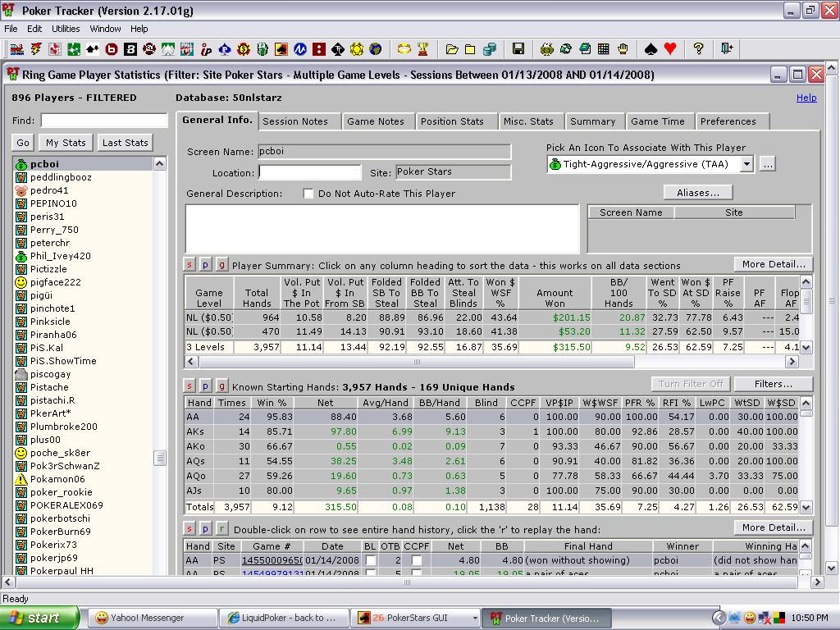The image size is (840, 630).
Task: Click the eagle money bag icon
Action: tap(546, 49)
